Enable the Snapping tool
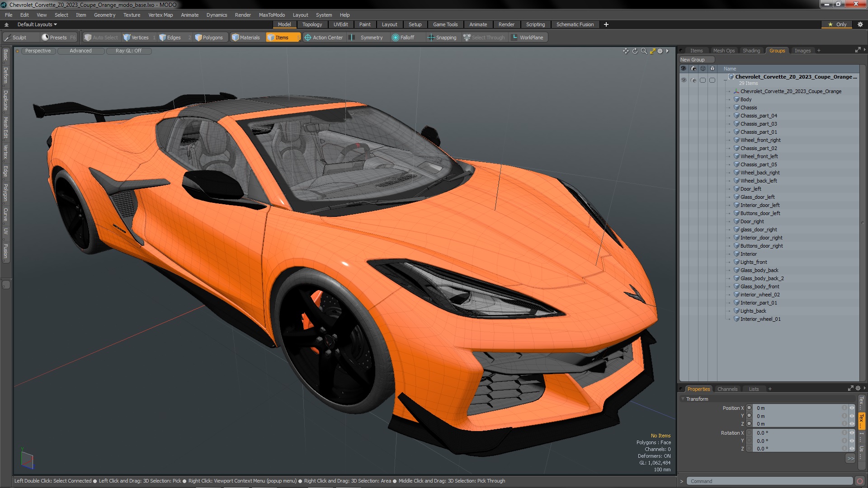Image resolution: width=868 pixels, height=488 pixels. [x=442, y=38]
